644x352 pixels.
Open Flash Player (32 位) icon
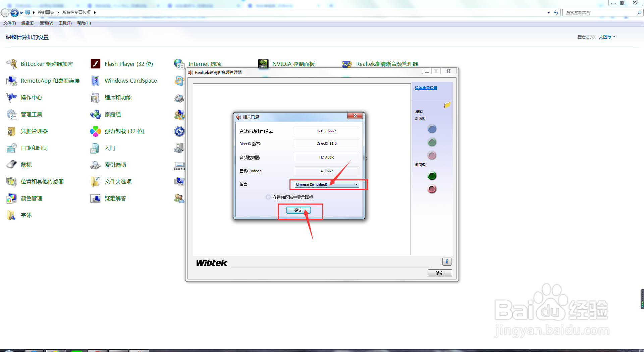tap(96, 64)
